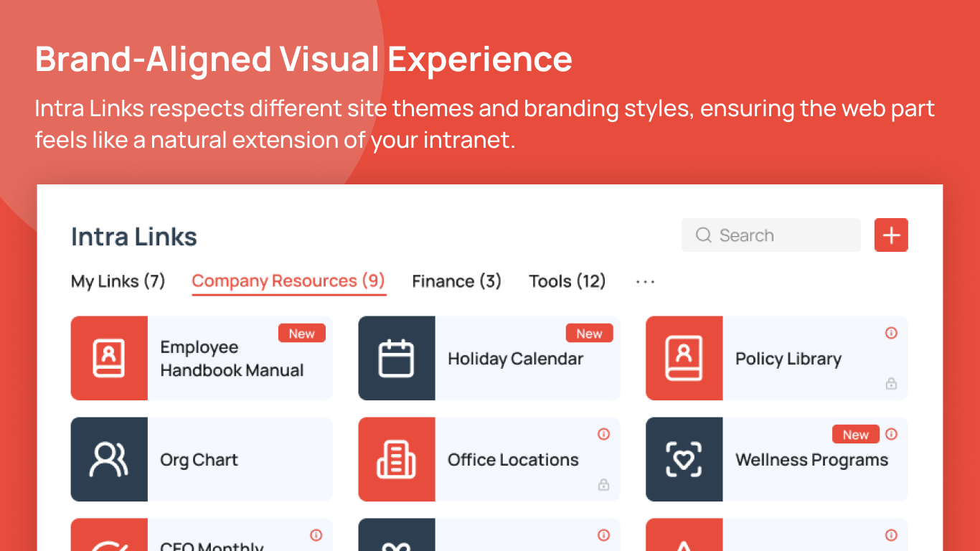Click the Policy Library book icon

tap(684, 358)
